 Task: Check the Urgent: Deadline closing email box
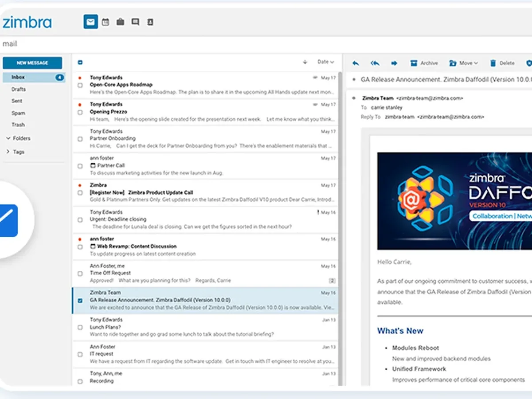[x=80, y=219]
